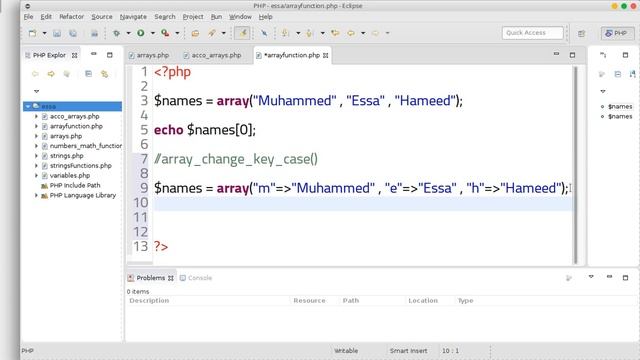Toggle Mark Occurrences highlighter button
Screen dimensions: 640x360
coord(242,33)
